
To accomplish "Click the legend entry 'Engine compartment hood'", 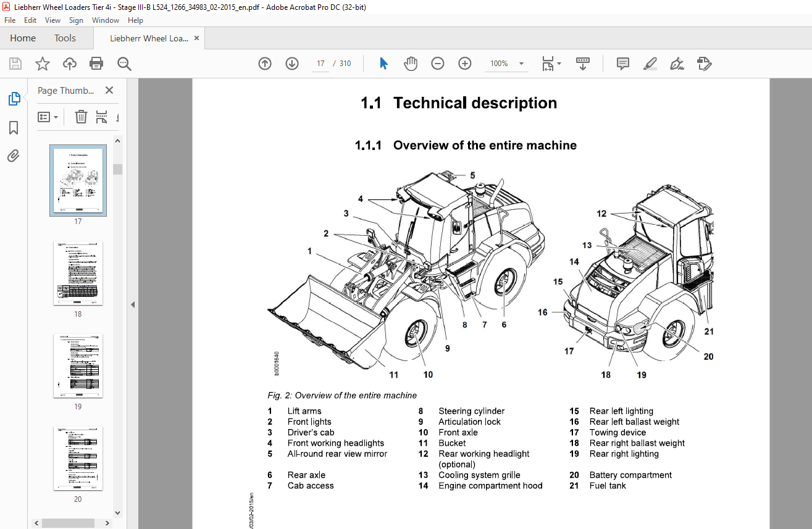I will [490, 486].
